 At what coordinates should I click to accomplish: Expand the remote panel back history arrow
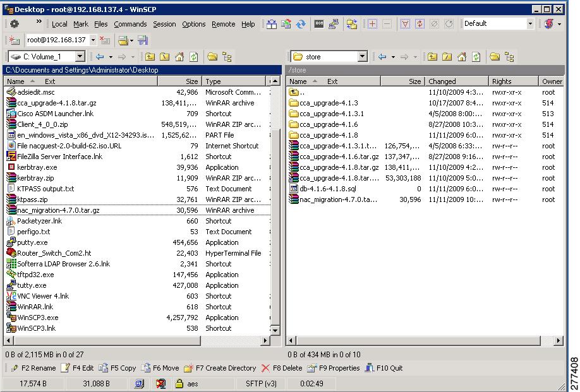coord(393,57)
